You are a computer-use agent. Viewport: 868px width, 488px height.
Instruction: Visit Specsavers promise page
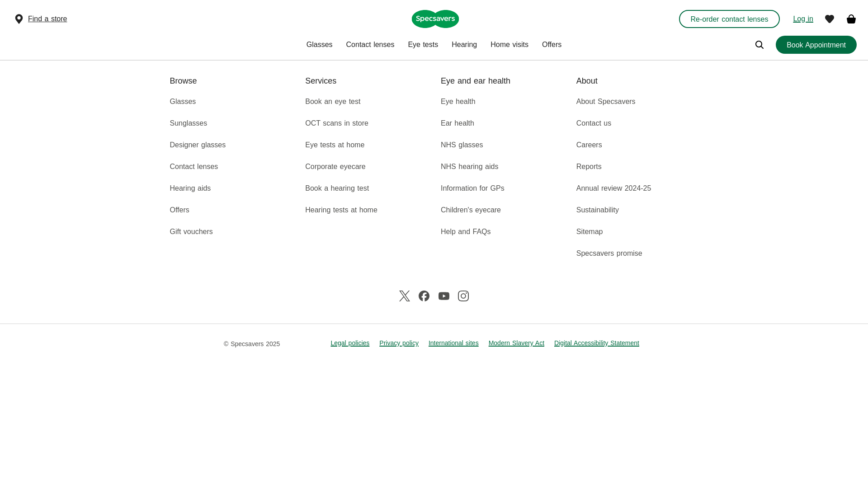point(609,253)
